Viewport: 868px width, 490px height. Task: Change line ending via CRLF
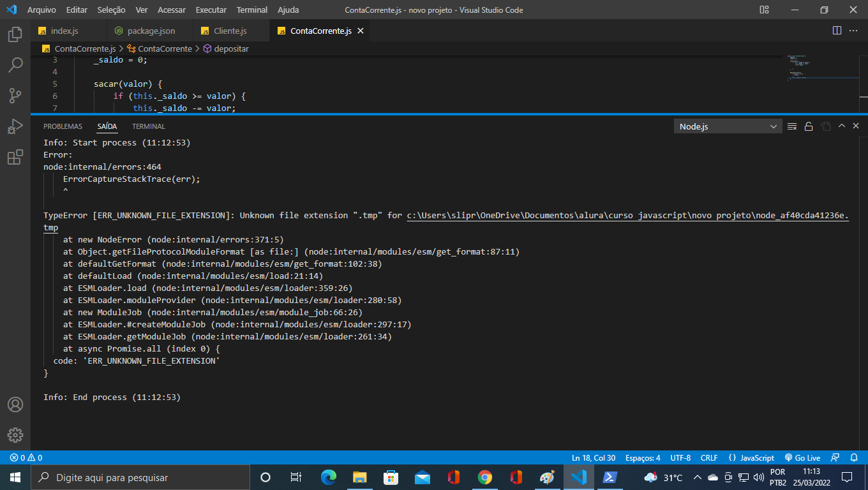pos(709,457)
